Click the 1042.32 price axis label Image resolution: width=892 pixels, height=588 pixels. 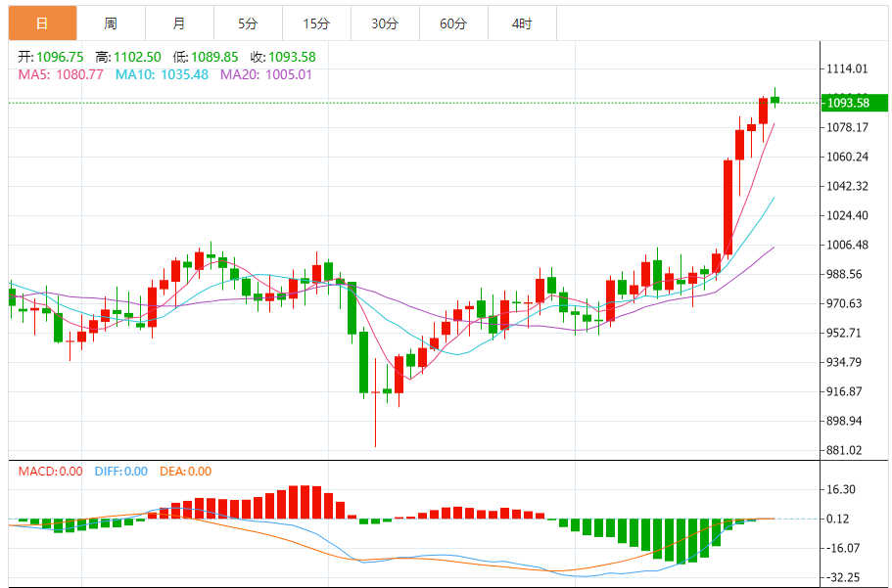(847, 186)
